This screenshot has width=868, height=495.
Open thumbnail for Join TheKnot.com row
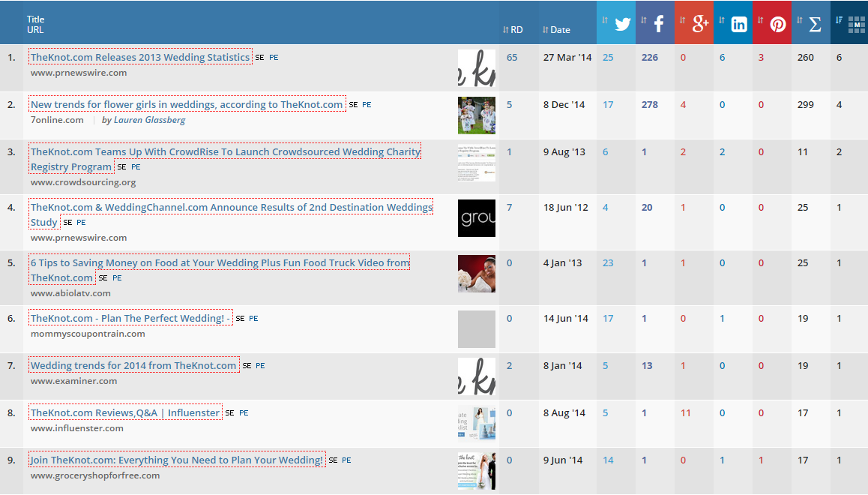[477, 471]
